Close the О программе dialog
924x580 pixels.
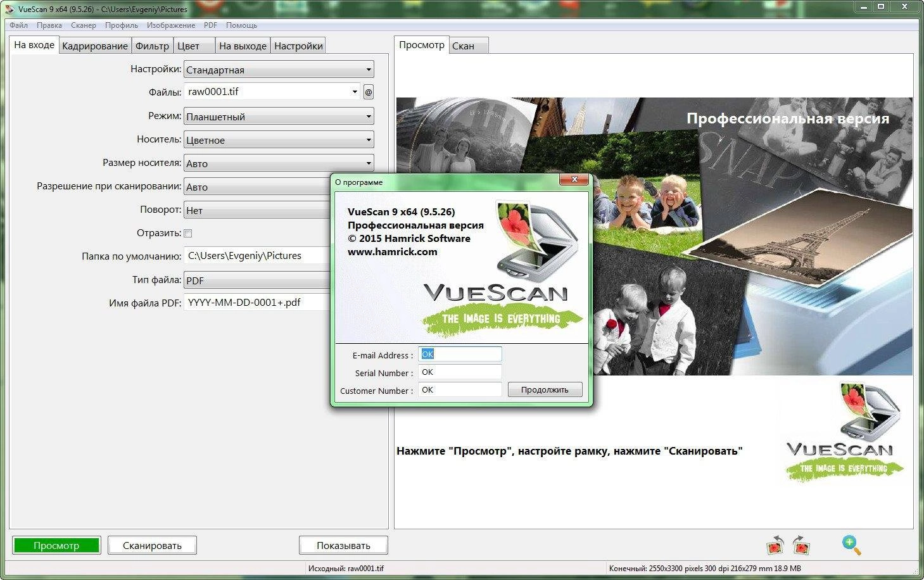point(574,180)
